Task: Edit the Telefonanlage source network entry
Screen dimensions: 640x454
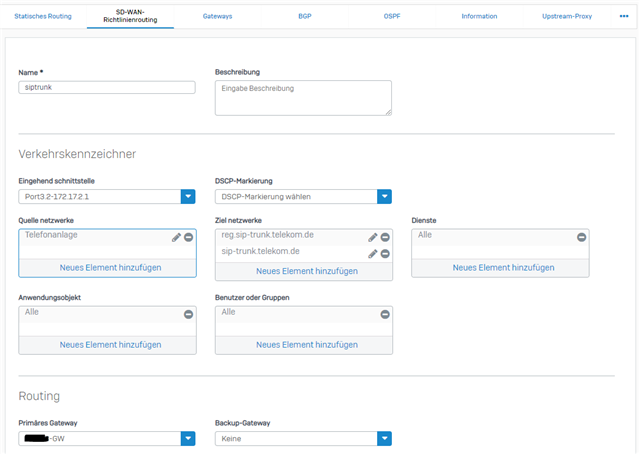Action: 176,237
